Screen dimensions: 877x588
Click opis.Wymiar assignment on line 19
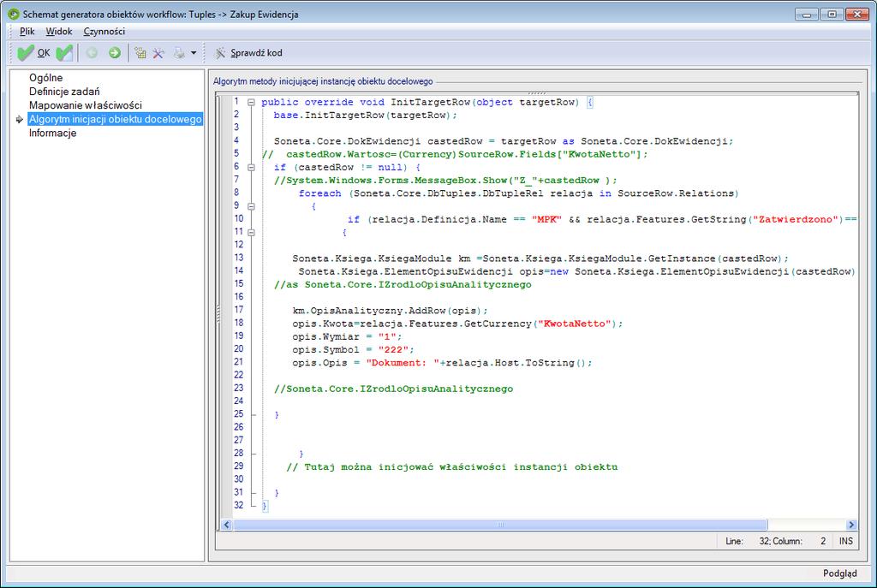coord(347,337)
